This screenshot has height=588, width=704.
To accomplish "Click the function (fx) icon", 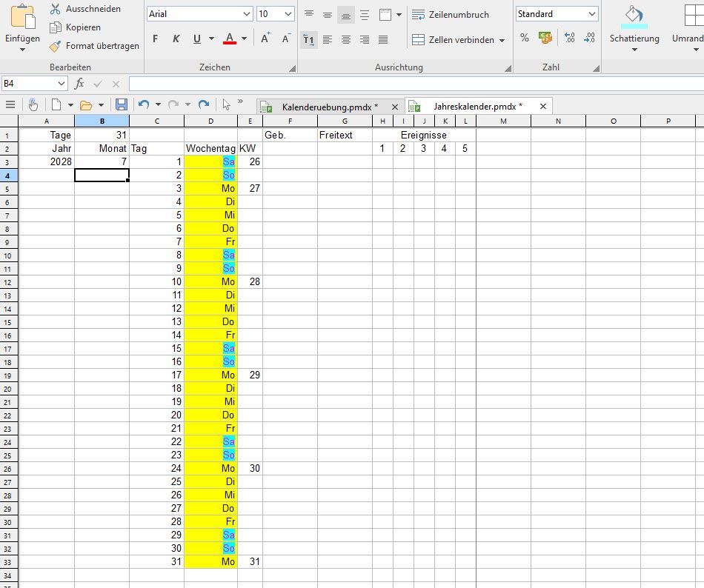I will [80, 84].
